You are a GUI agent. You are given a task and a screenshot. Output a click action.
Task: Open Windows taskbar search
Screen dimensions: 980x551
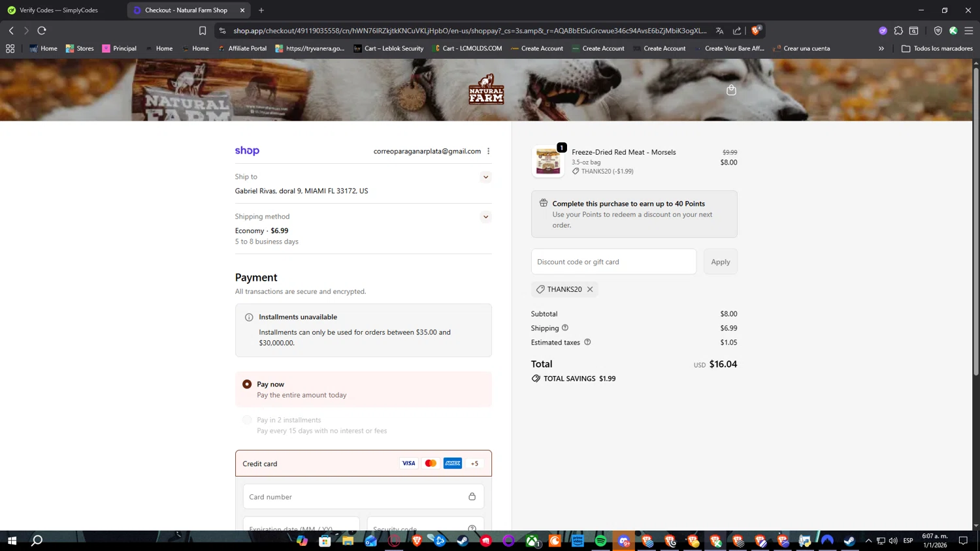[37, 541]
